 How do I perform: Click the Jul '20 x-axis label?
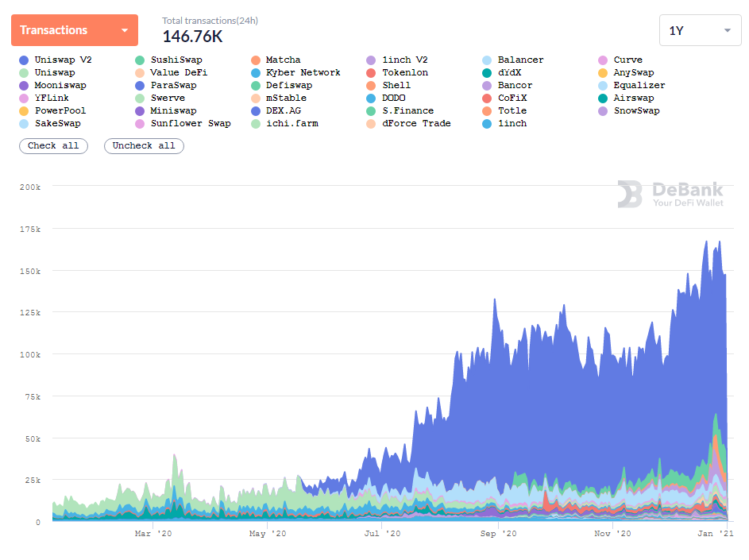coord(383,533)
